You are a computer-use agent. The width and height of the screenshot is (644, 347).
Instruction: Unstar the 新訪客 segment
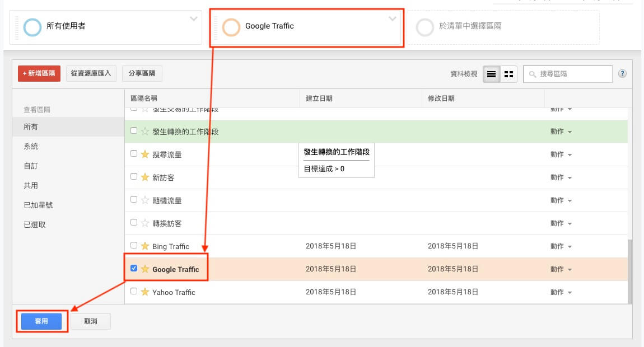pos(145,177)
